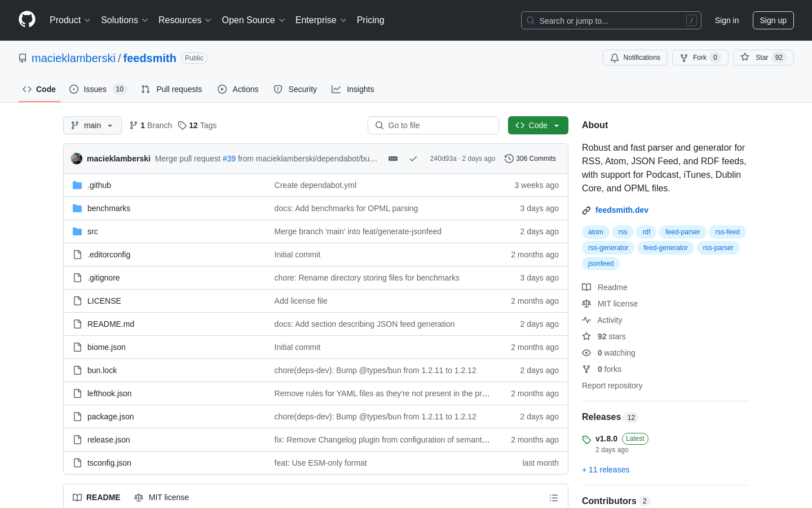The image size is (812, 508).
Task: Click the feed-parser topic tag
Action: (682, 232)
